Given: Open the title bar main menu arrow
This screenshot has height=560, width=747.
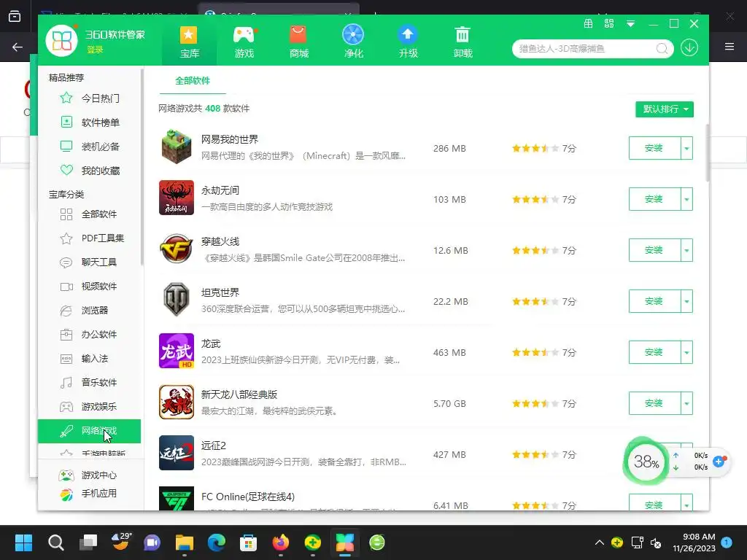Looking at the screenshot, I should tap(630, 23).
